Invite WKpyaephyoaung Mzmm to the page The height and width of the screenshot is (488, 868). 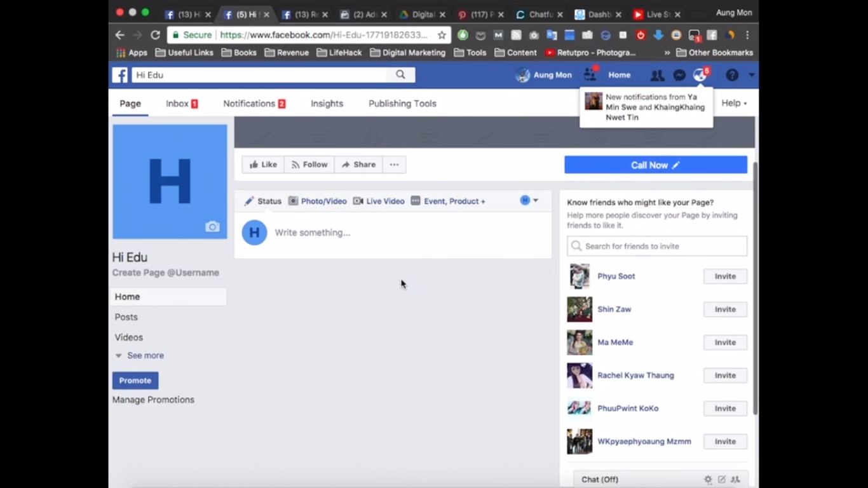[725, 442]
